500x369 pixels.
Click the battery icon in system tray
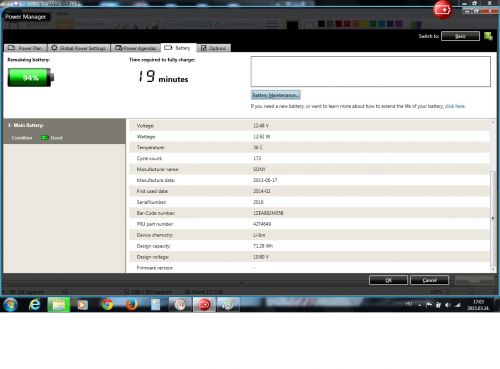coord(438,305)
